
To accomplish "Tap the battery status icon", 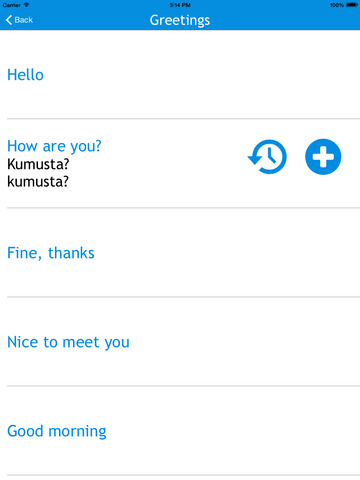I will [x=352, y=5].
